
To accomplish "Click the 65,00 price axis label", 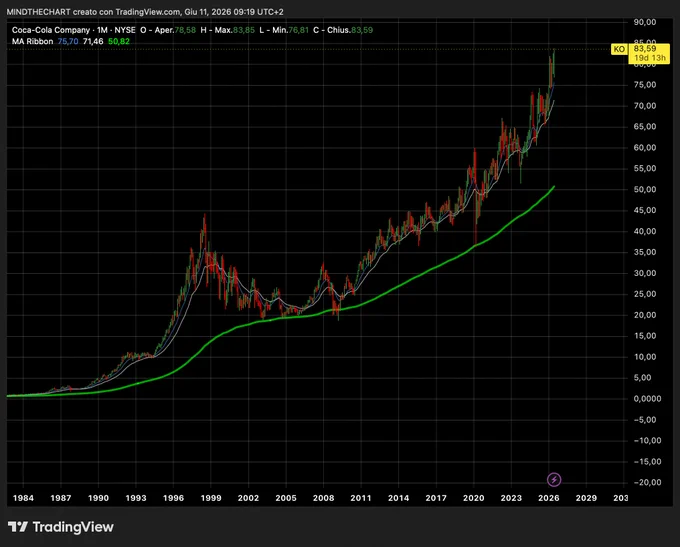I will coord(645,127).
